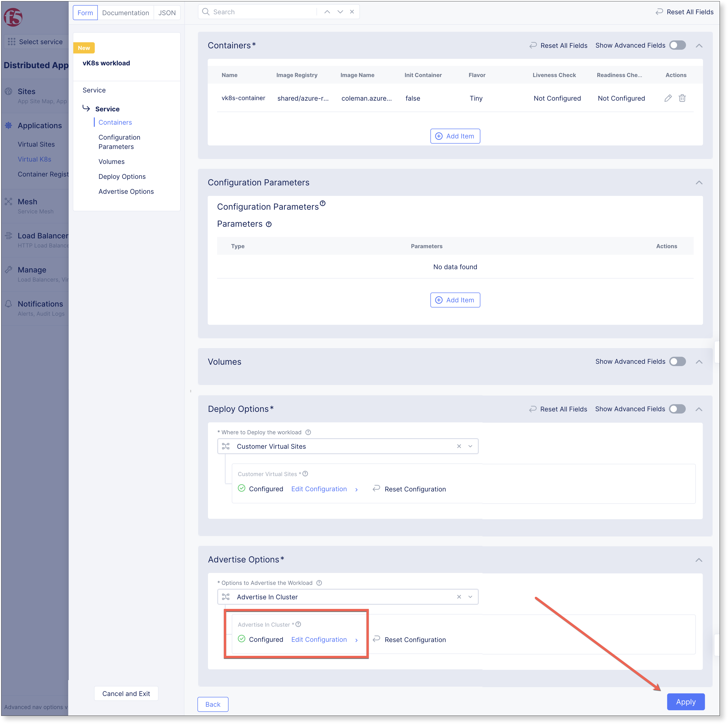Open help tooltip next to Parameters
Screen dimensions: 728x724
pos(269,224)
